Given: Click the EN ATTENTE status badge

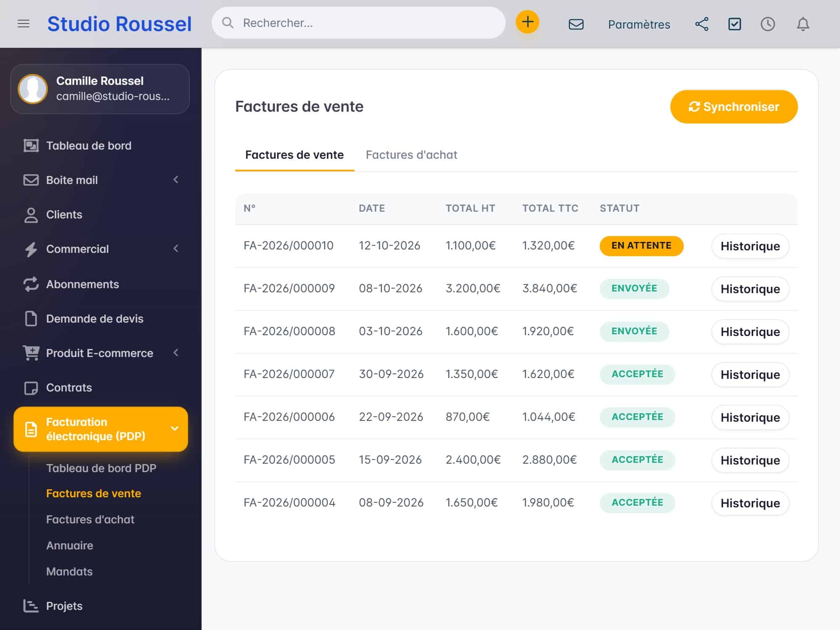Looking at the screenshot, I should [x=641, y=246].
